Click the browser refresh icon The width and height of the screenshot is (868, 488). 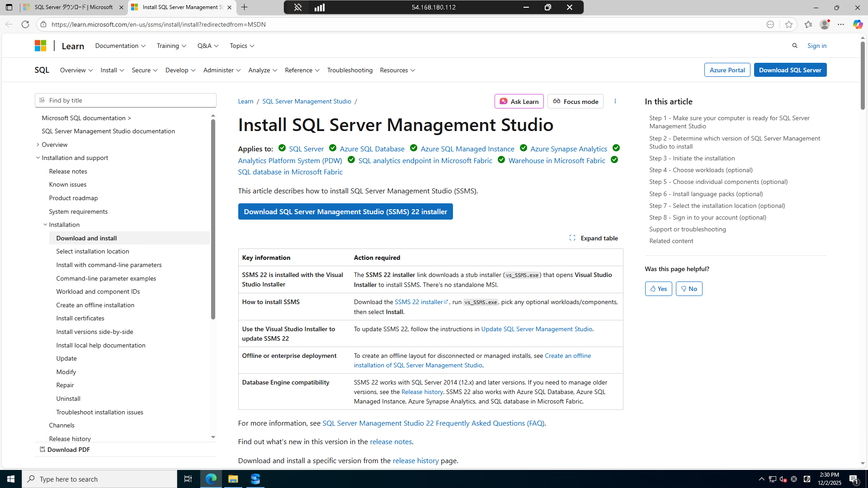[25, 24]
